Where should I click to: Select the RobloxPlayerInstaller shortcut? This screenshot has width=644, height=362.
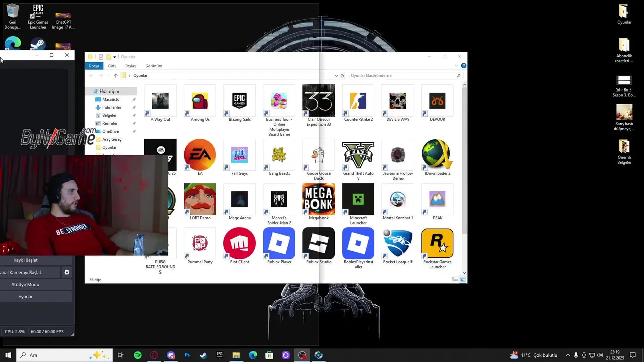click(358, 249)
